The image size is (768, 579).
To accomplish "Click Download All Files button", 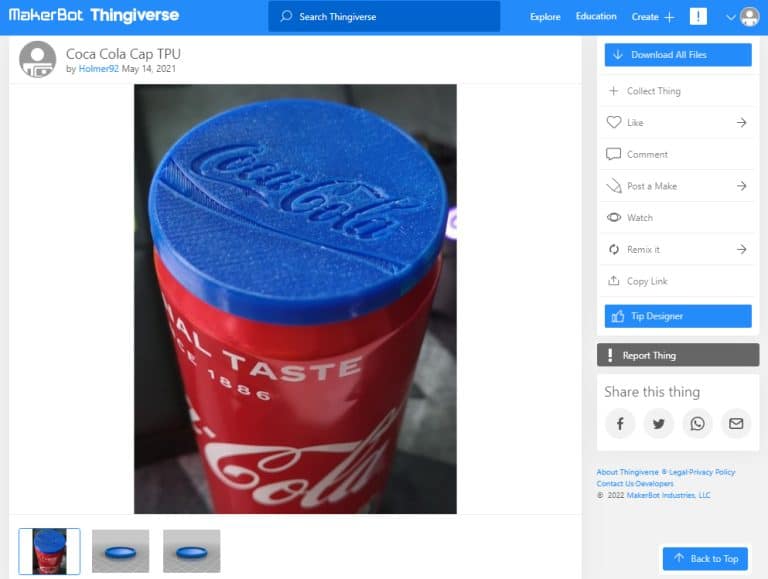I will tap(678, 55).
